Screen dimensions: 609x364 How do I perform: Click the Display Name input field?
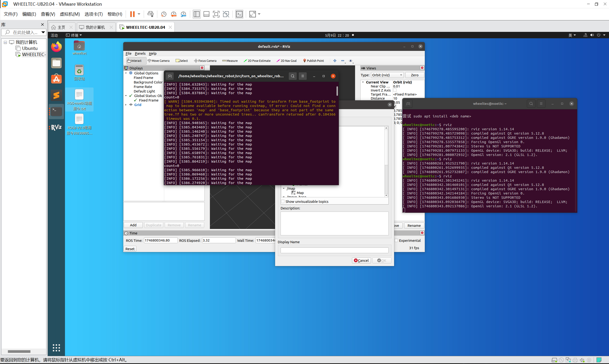coord(334,250)
